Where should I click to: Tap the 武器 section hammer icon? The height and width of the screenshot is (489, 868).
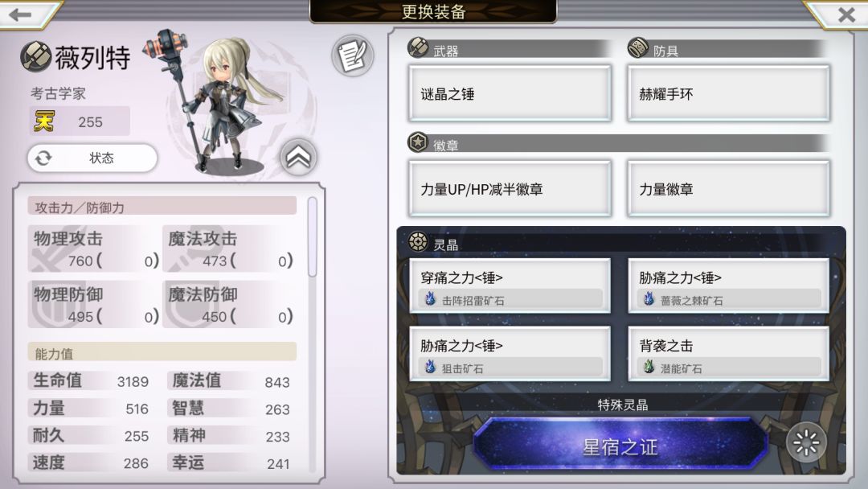tap(418, 48)
